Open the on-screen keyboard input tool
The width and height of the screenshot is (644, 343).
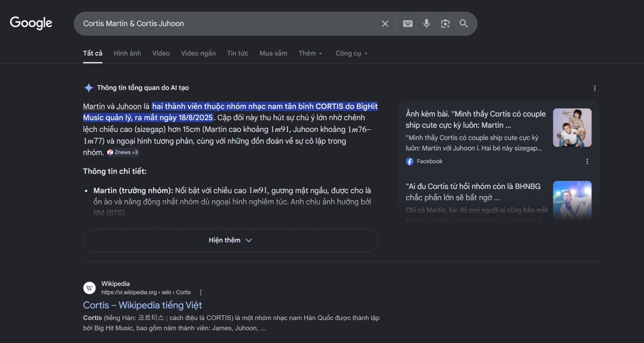coord(408,24)
